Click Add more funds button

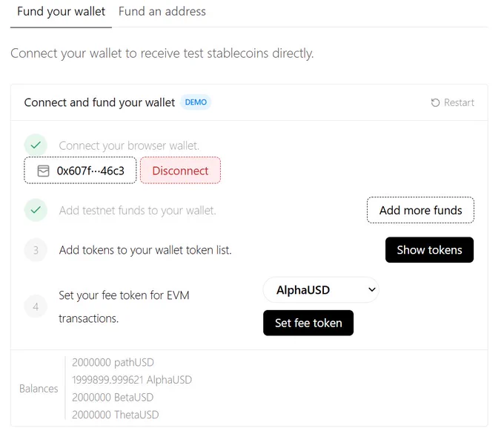click(420, 210)
